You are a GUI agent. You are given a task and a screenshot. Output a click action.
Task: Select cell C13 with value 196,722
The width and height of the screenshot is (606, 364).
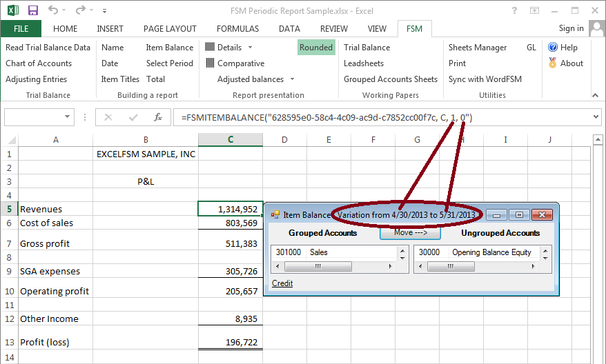(x=230, y=343)
